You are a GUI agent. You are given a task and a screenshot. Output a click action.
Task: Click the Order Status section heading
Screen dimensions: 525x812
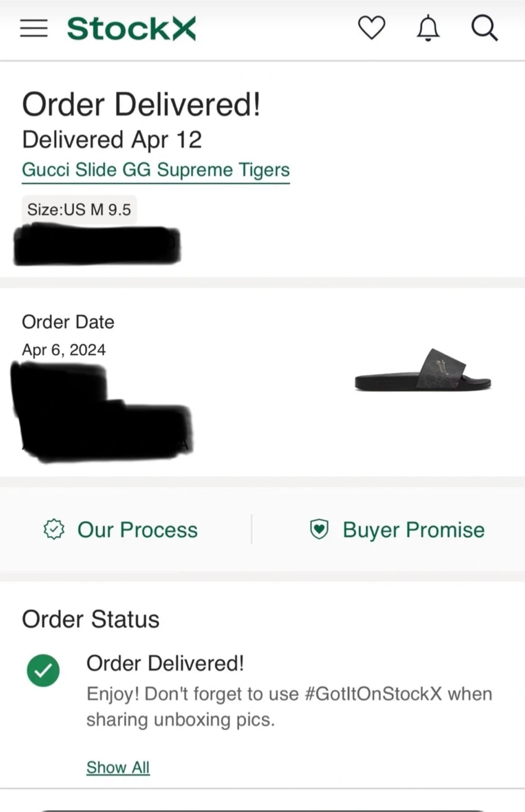(91, 619)
